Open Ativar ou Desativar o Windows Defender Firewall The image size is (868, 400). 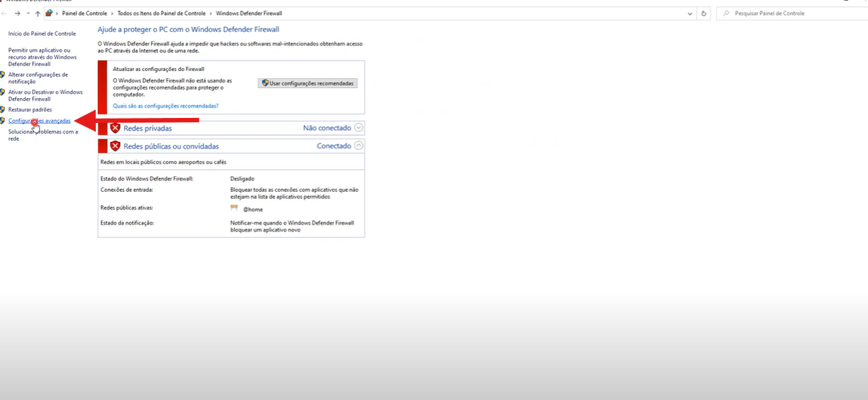tap(45, 95)
